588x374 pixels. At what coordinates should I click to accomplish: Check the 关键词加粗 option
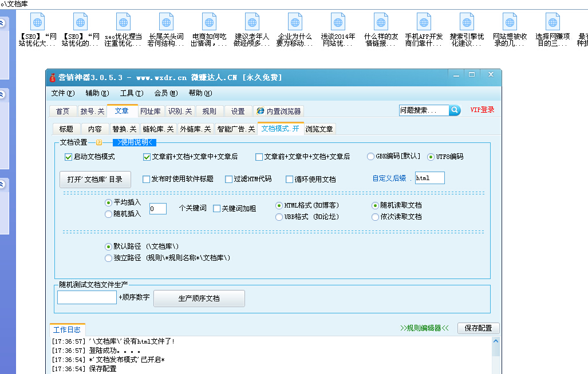click(x=216, y=208)
